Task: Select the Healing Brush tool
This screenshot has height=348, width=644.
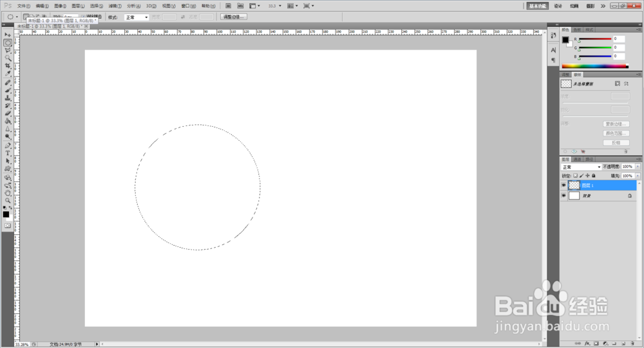Action: [7, 82]
